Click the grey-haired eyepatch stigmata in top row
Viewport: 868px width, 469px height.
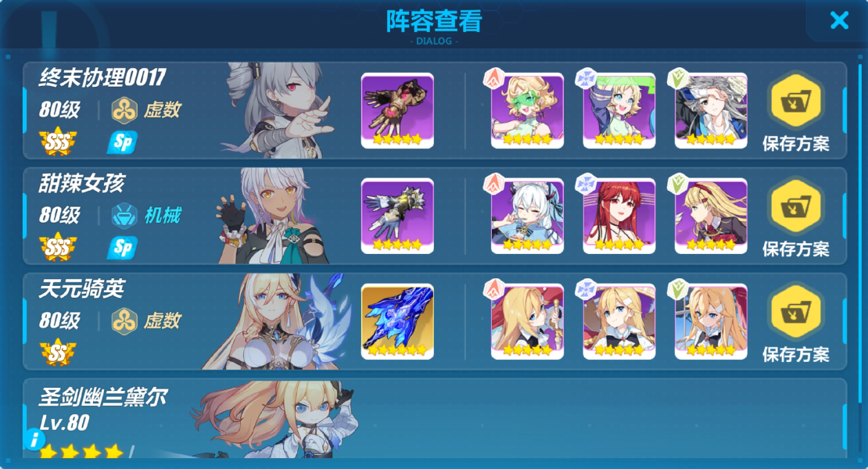711,111
